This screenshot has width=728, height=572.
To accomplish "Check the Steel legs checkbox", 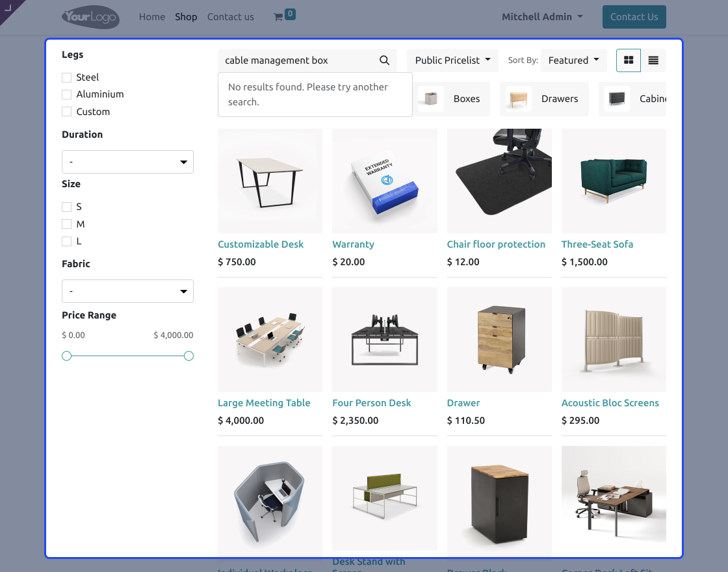I will click(67, 77).
